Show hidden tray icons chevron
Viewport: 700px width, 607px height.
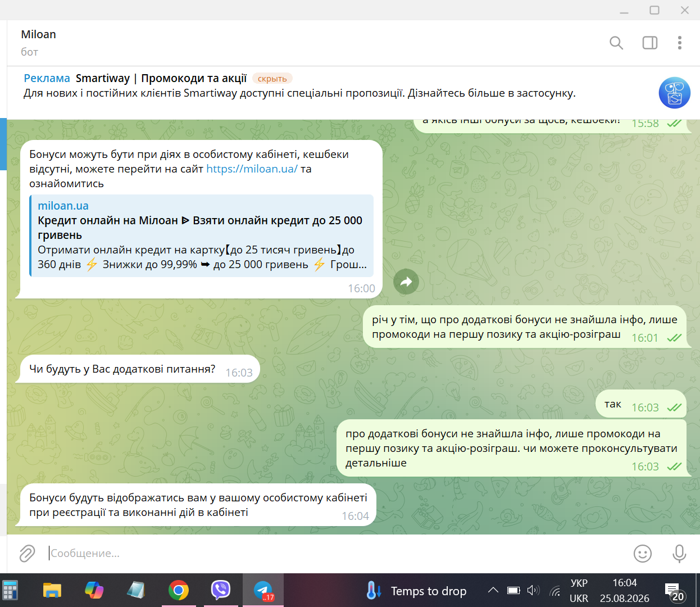[x=493, y=590]
